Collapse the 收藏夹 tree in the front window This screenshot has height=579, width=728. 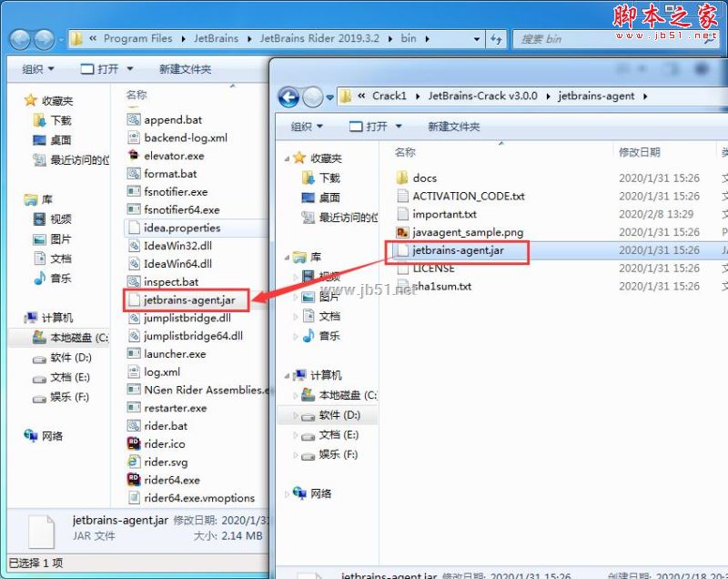[x=287, y=158]
